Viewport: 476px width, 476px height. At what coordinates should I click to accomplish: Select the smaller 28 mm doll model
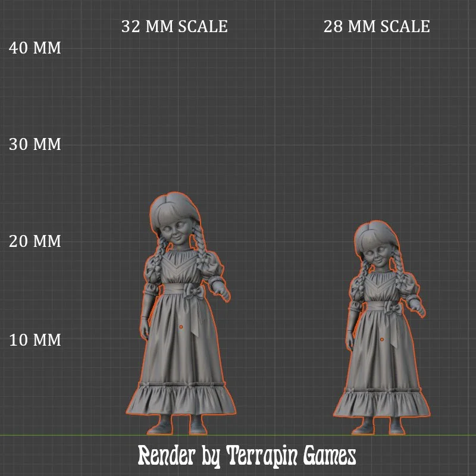[381, 328]
